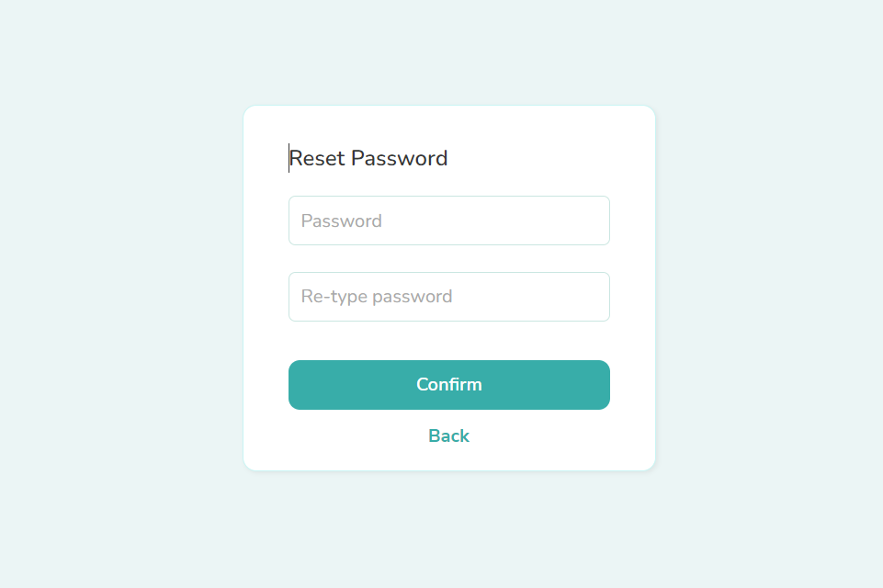Place cursor in the password confirmation box
The width and height of the screenshot is (883, 588).
click(448, 297)
